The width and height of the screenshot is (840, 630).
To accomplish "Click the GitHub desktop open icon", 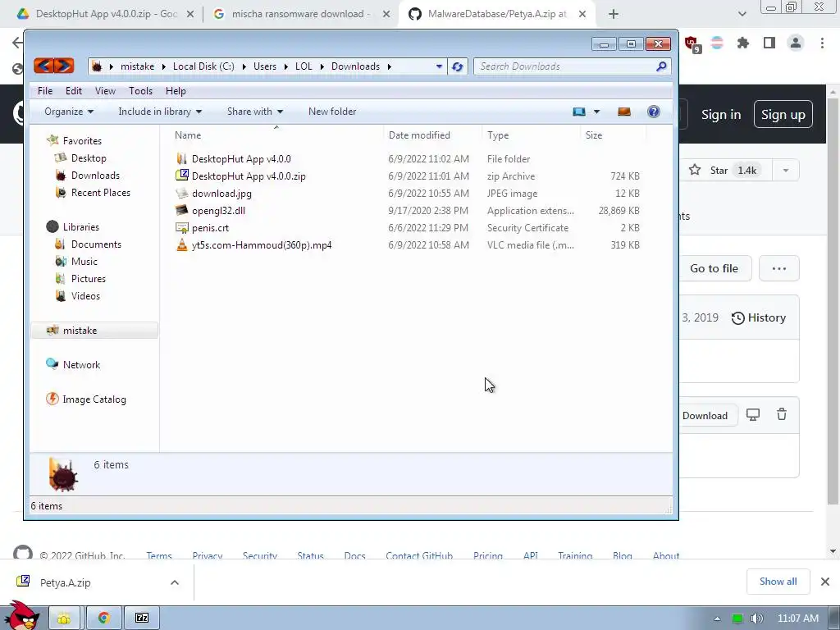I will click(x=753, y=414).
